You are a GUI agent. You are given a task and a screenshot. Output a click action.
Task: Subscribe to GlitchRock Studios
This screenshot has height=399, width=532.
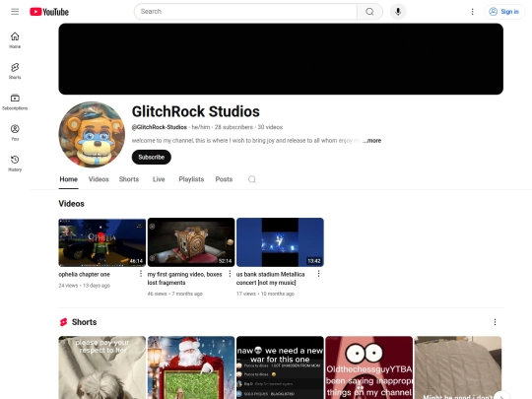click(152, 157)
